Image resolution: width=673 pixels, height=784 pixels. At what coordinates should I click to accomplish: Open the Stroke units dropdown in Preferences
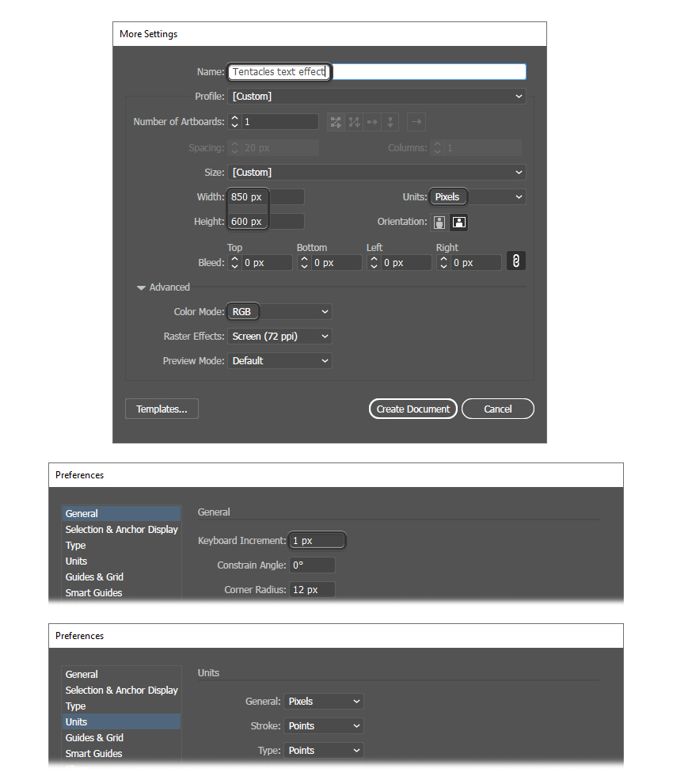point(323,725)
